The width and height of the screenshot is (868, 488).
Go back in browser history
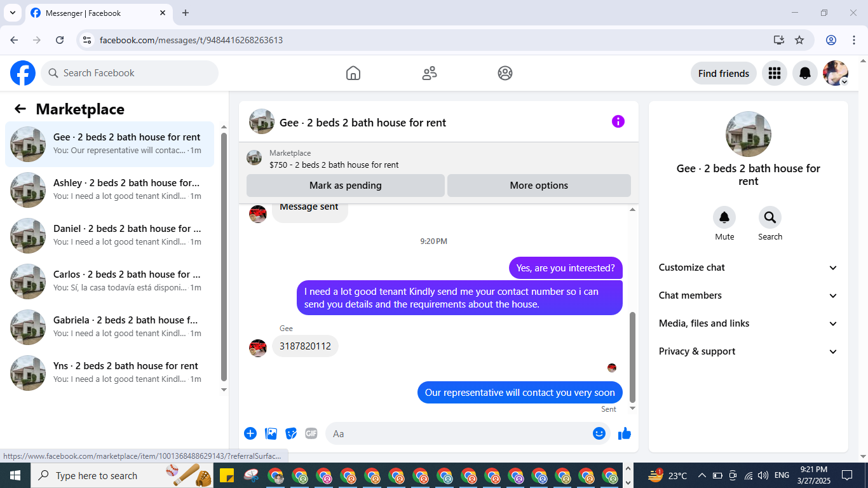coord(14,40)
